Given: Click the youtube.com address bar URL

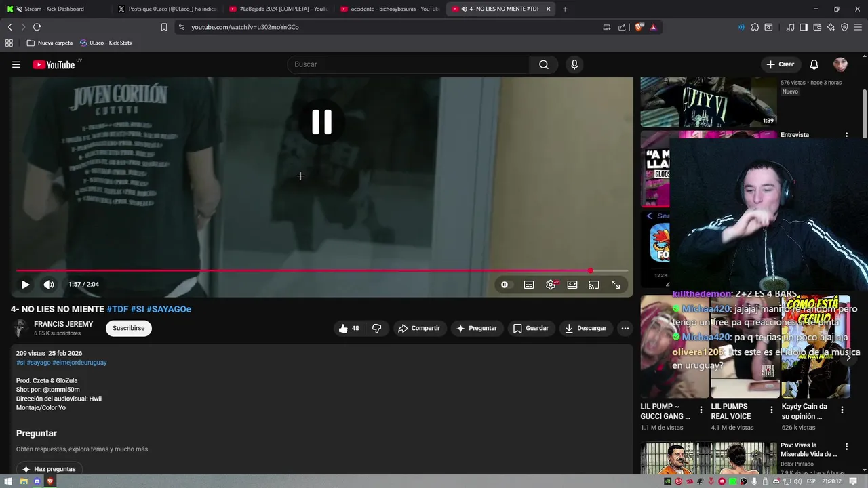Looking at the screenshot, I should click(245, 27).
